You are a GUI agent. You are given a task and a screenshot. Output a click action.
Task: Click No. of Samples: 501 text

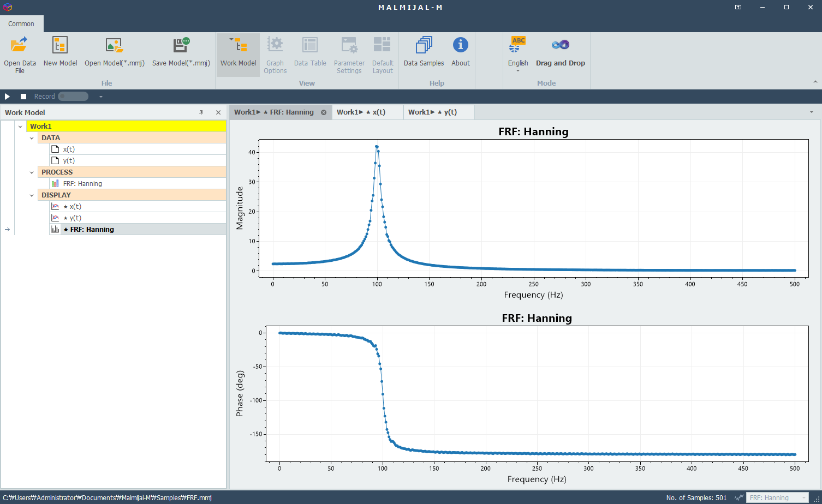696,497
